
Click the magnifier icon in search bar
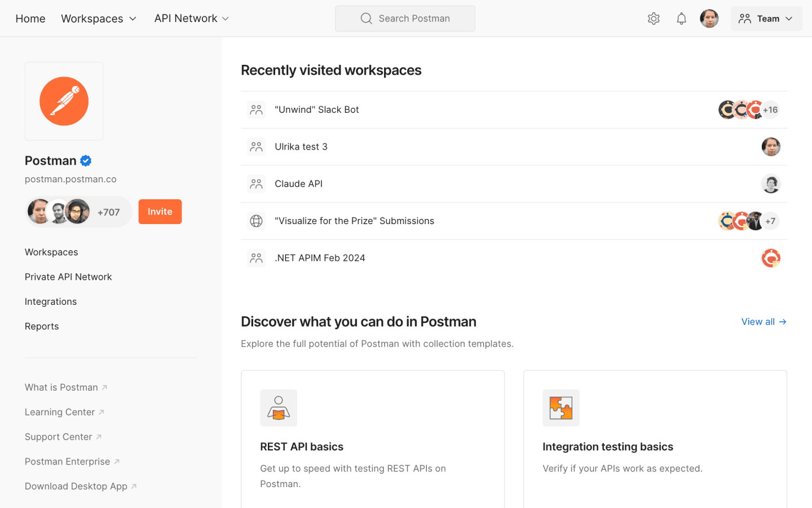(367, 19)
